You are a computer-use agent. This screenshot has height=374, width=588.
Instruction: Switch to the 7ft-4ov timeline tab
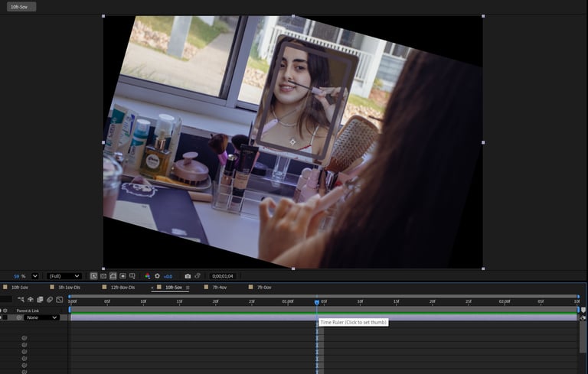coord(220,288)
